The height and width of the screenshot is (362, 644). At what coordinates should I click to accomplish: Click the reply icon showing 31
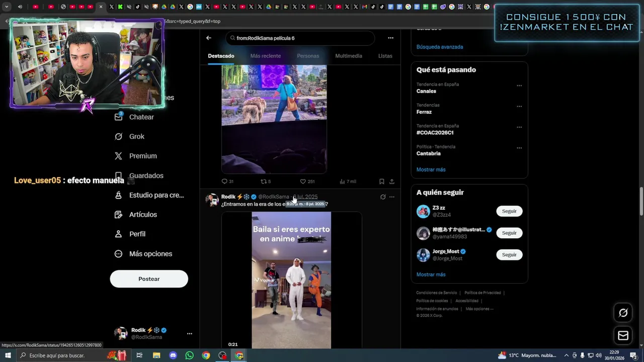click(224, 182)
